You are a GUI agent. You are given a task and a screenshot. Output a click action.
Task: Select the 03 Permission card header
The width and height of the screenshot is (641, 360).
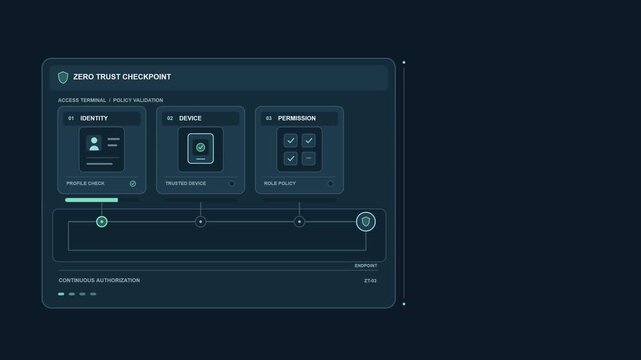(299, 118)
